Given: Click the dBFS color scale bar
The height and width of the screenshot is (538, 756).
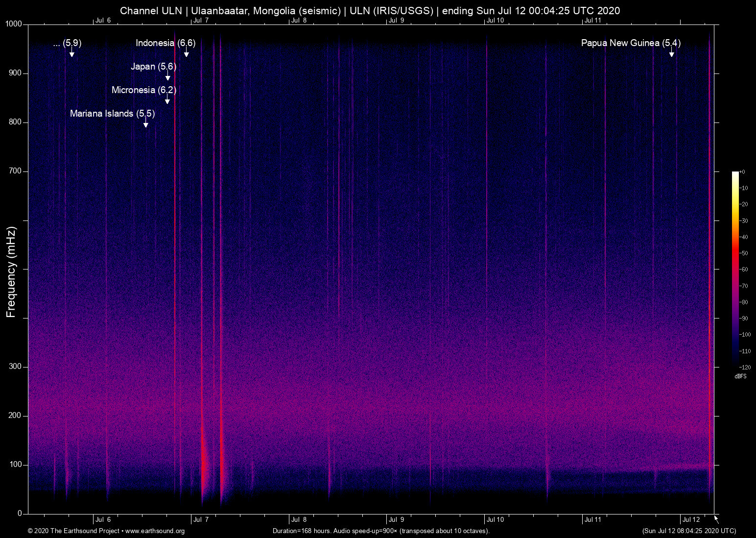Looking at the screenshot, I should coord(735,269).
